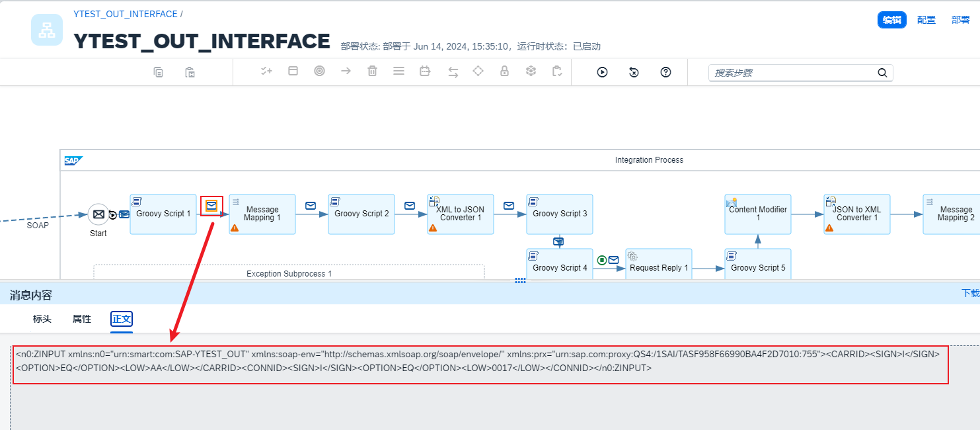Select the Start message event
The height and width of the screenshot is (430, 980).
pyautogui.click(x=98, y=214)
